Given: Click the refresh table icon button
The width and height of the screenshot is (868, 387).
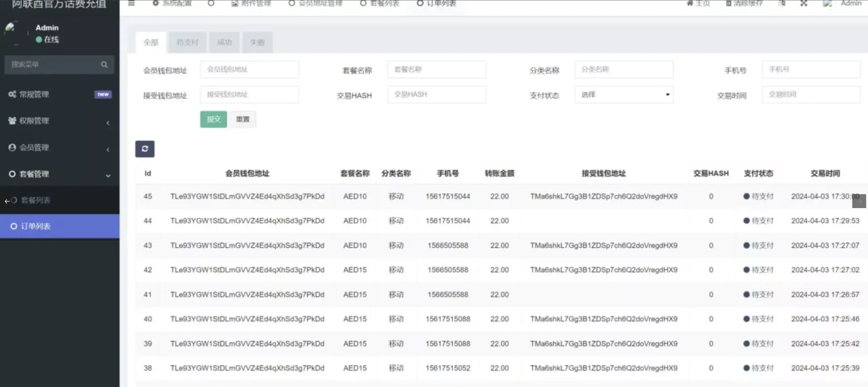Looking at the screenshot, I should pyautogui.click(x=144, y=149).
